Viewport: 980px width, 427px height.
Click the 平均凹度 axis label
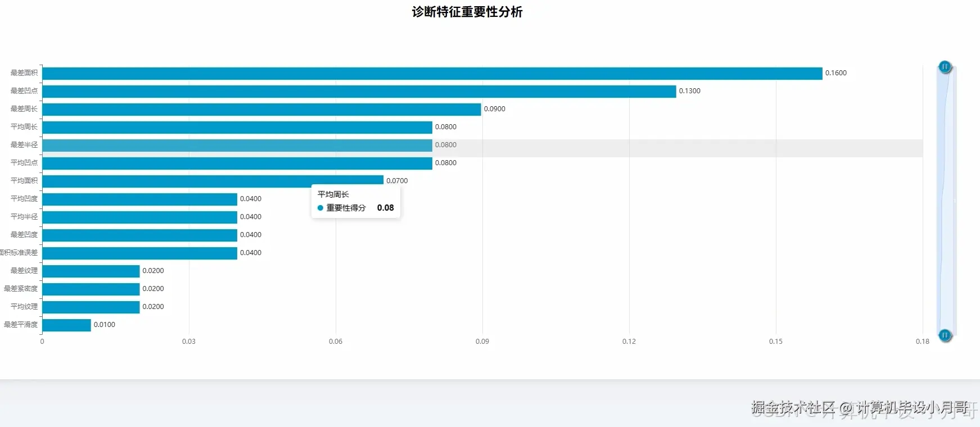coord(24,199)
